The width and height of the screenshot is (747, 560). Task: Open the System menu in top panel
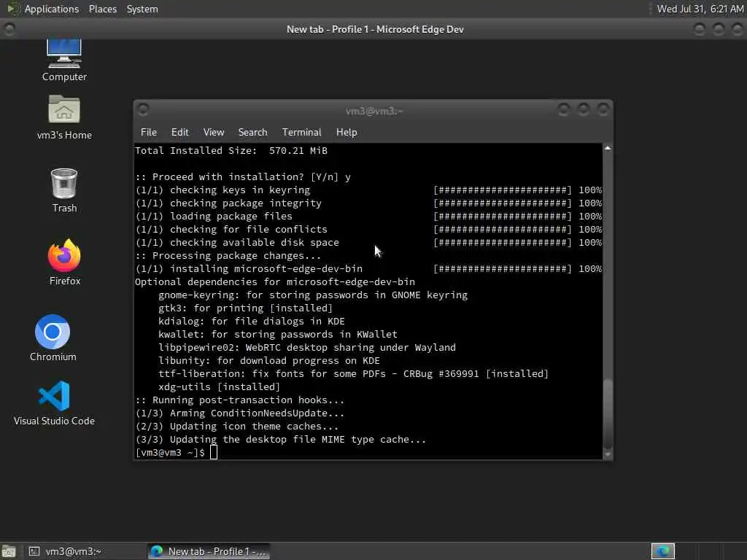coord(142,9)
